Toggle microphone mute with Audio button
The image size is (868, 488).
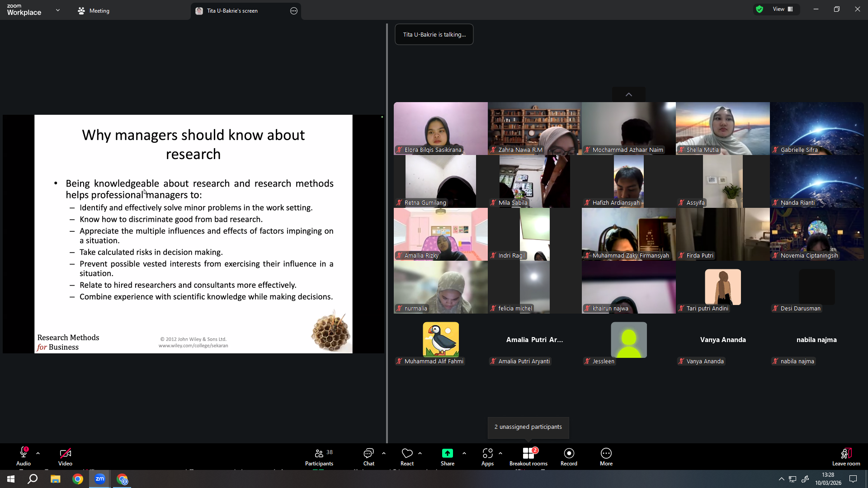(24, 457)
